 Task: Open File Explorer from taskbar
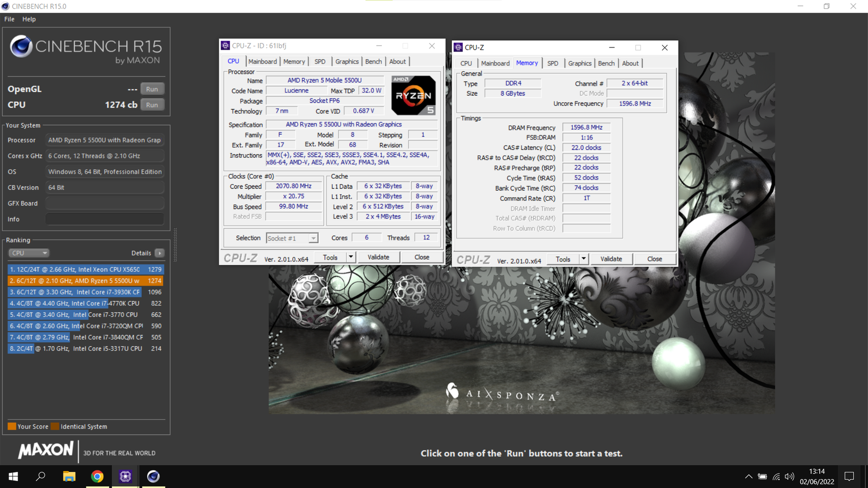pyautogui.click(x=69, y=476)
